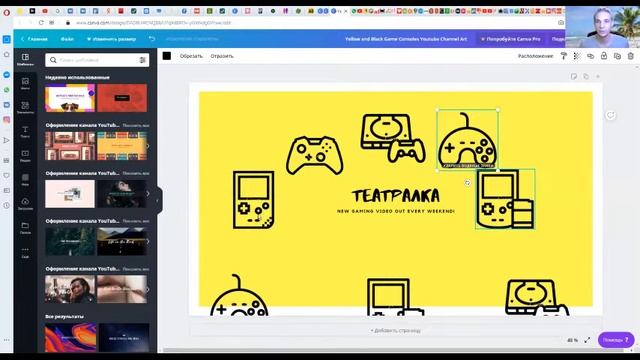Viewport: 640px width, 360px height.
Task: Go back to Главная home
Action: (34, 39)
